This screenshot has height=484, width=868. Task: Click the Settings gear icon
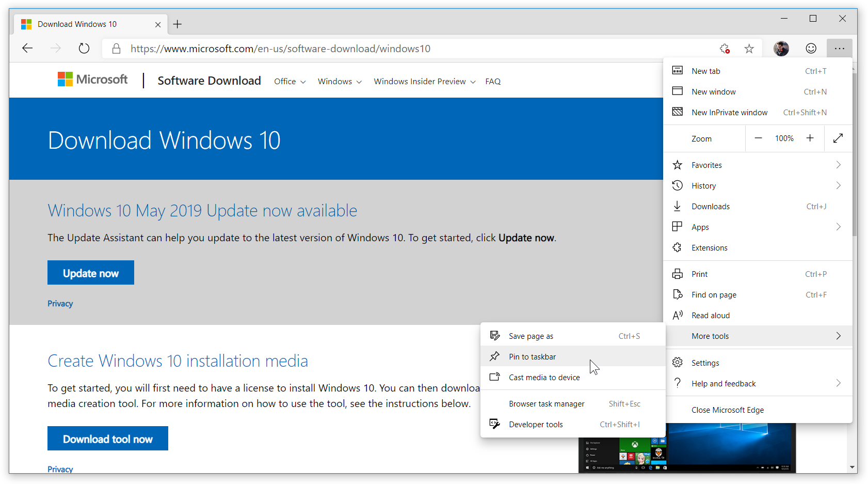click(x=678, y=363)
